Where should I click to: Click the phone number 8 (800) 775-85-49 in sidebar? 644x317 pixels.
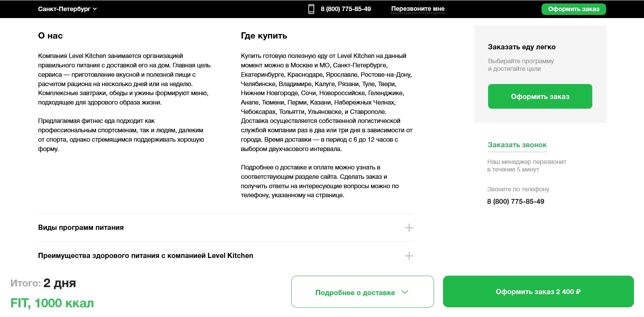(x=516, y=201)
